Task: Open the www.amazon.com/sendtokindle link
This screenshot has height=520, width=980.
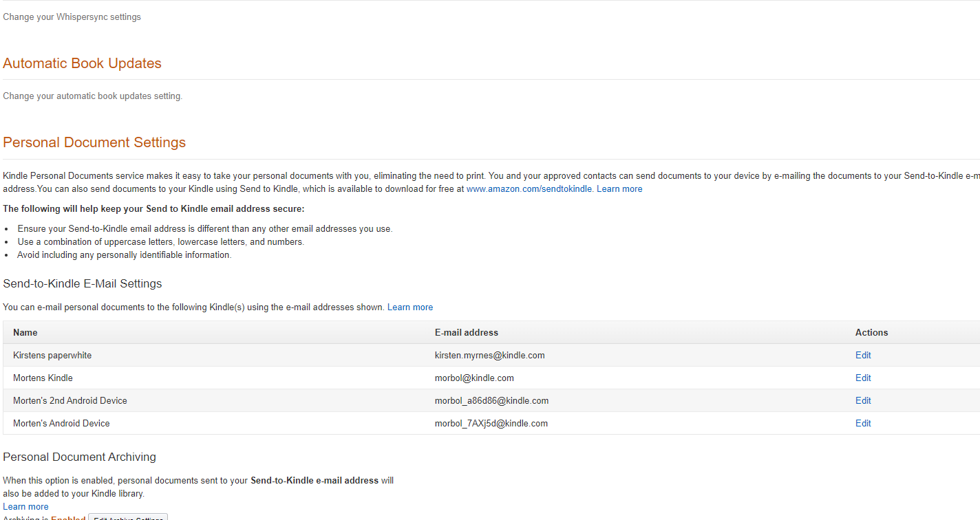Action: pyautogui.click(x=529, y=188)
